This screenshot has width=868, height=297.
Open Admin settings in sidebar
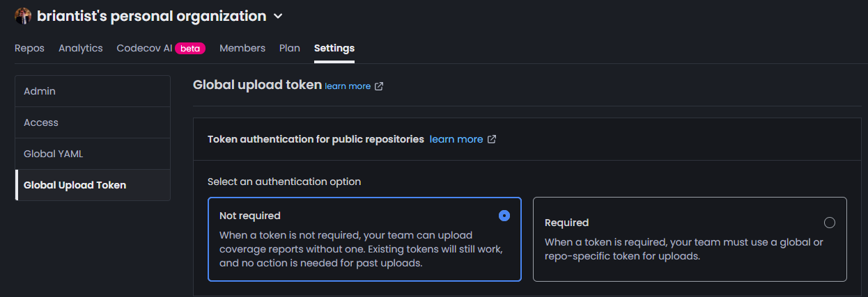[x=93, y=91]
